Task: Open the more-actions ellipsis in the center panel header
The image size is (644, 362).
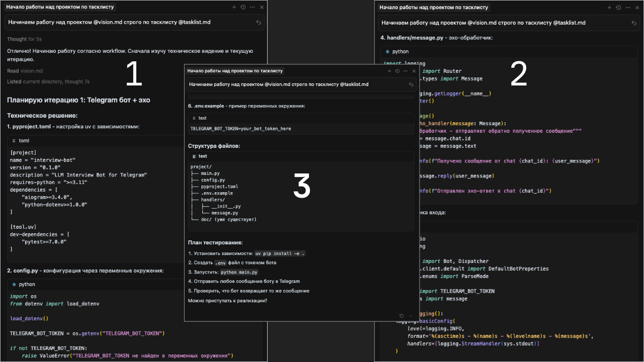Action: (x=405, y=71)
